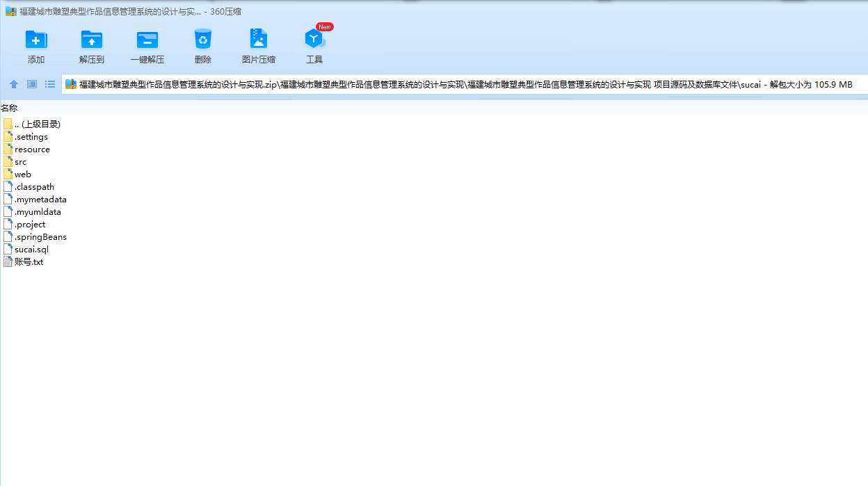Click the .myumldata file icon
Screen dimensions: 868x486
[x=8, y=211]
